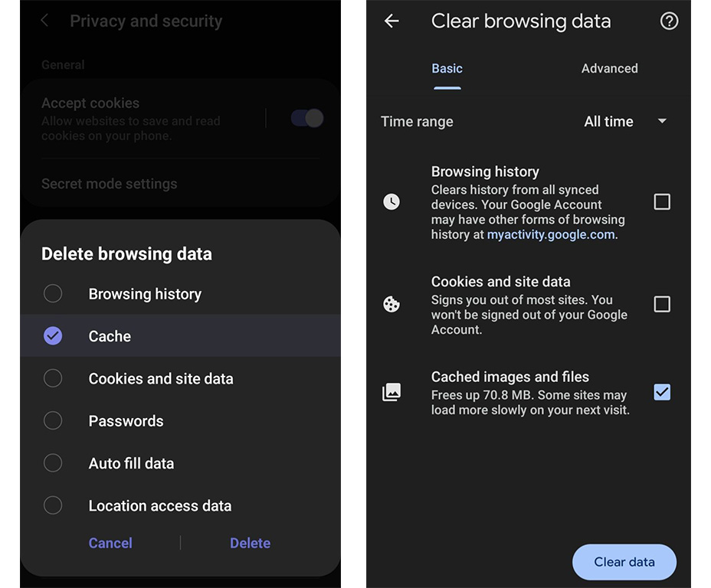Tap Cancel in the Delete browsing data dialog
The height and width of the screenshot is (588, 711).
(x=110, y=543)
